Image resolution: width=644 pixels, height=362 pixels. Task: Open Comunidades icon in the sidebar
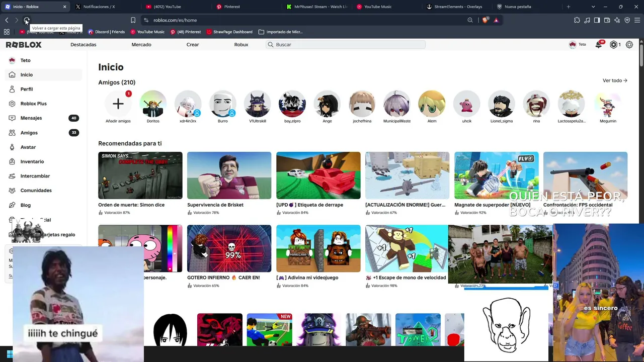[x=12, y=191]
